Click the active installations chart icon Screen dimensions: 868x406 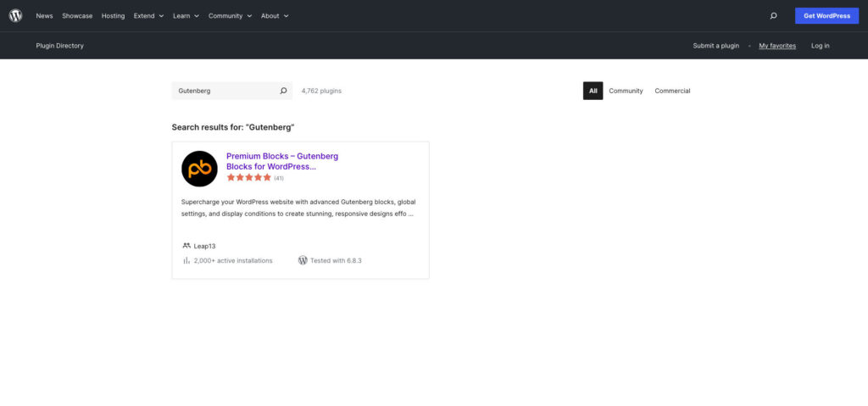(x=186, y=260)
